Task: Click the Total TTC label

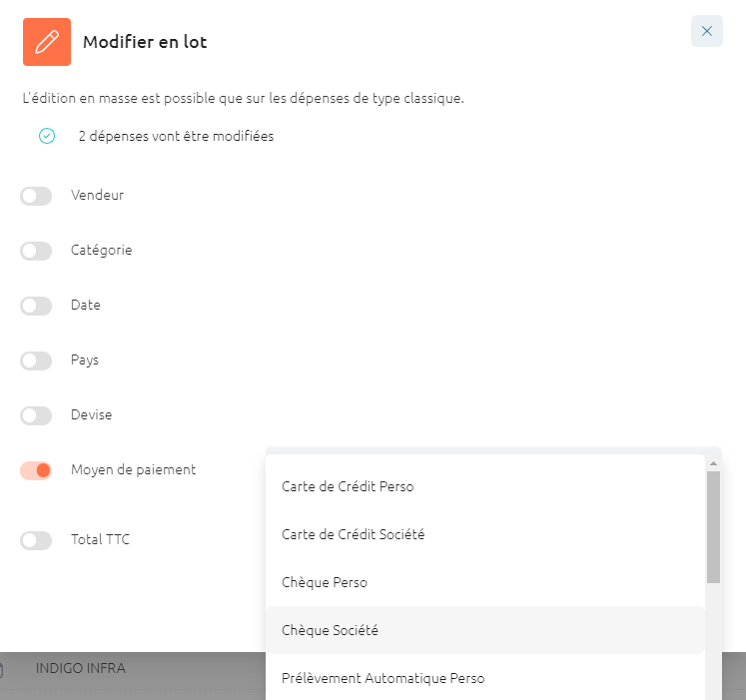Action: click(x=100, y=539)
